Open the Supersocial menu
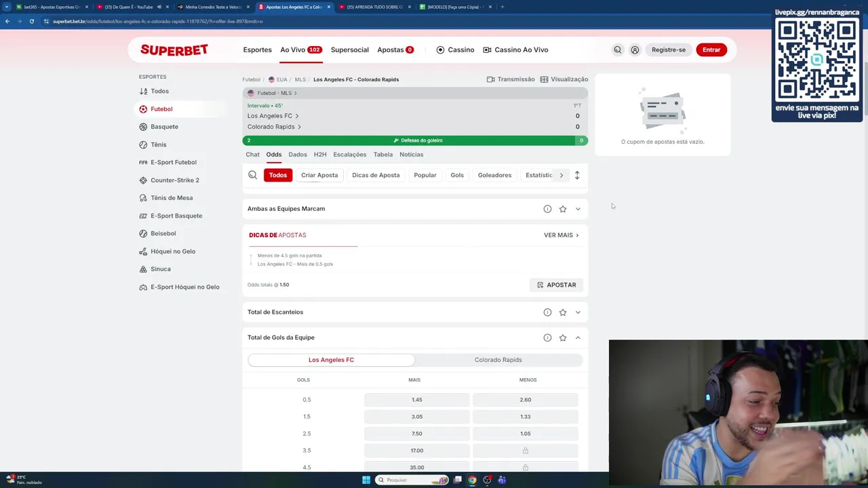The width and height of the screenshot is (868, 488). 350,49
